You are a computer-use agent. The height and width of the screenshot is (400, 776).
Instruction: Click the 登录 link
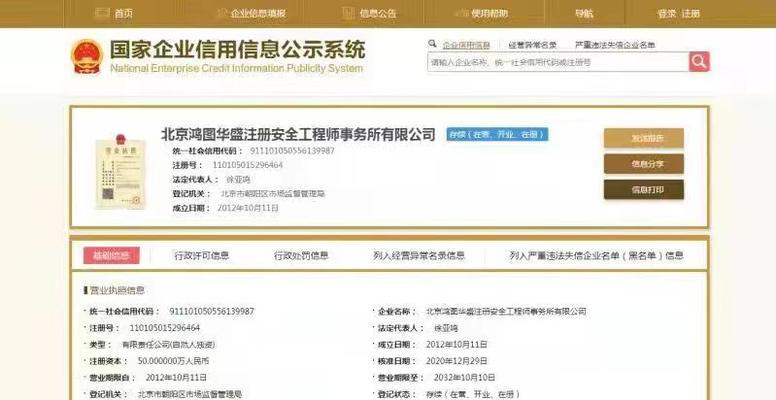pyautogui.click(x=667, y=14)
